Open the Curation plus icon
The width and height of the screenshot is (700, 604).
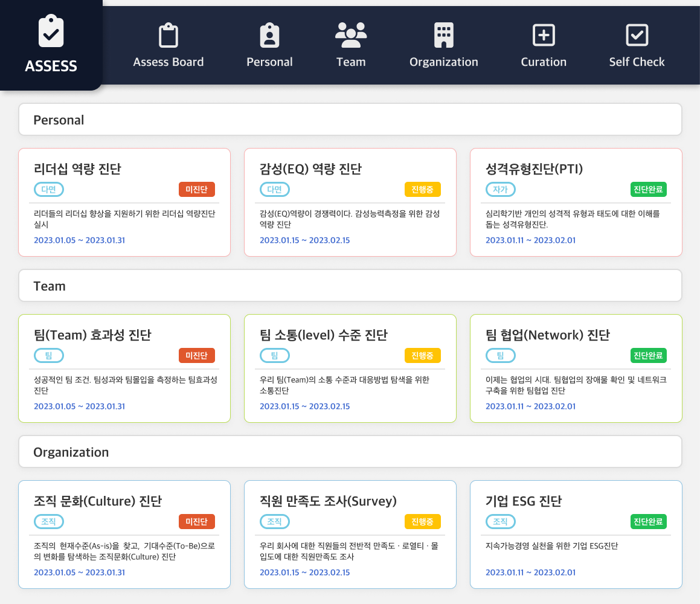click(544, 35)
